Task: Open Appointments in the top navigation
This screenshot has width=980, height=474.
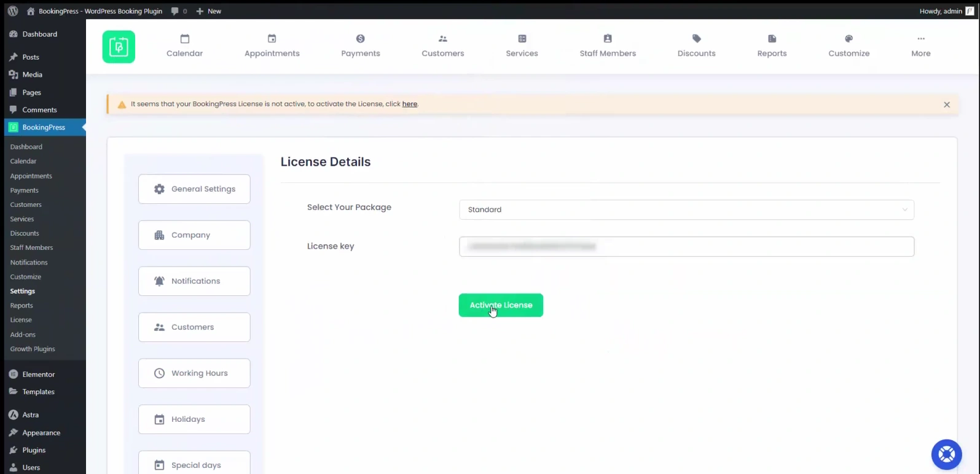Action: [x=272, y=46]
